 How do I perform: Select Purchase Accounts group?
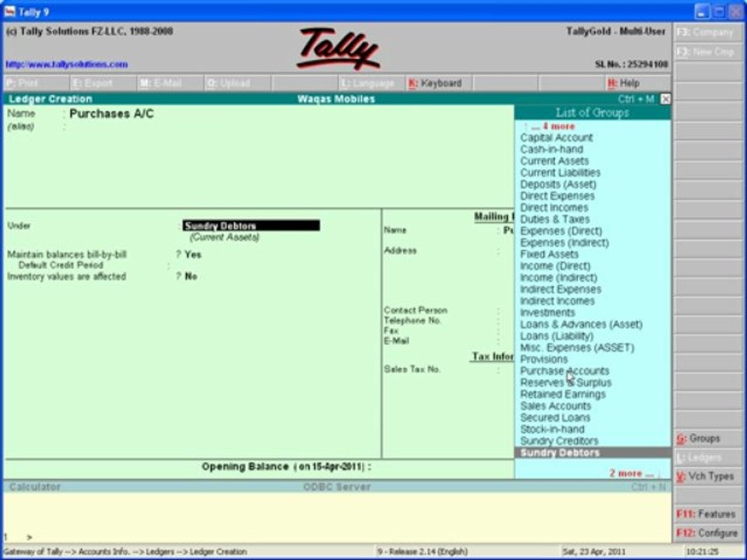565,371
